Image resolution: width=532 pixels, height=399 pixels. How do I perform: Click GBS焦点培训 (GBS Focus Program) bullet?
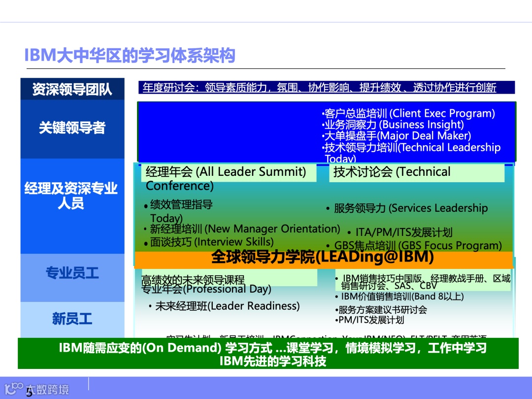(x=414, y=246)
